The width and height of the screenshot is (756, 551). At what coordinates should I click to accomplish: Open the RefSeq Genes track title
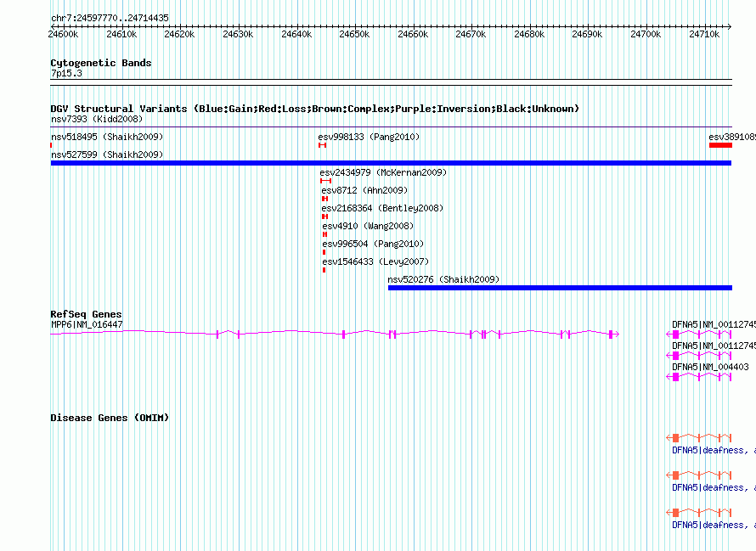(x=87, y=314)
